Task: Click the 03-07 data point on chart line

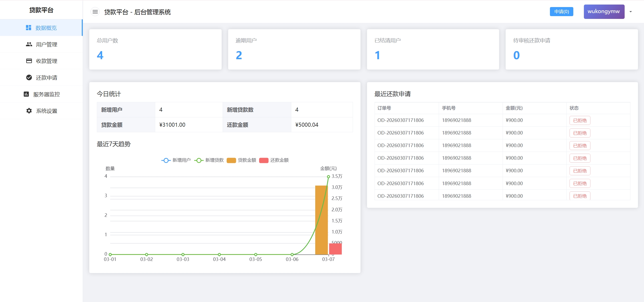Action: [x=328, y=177]
